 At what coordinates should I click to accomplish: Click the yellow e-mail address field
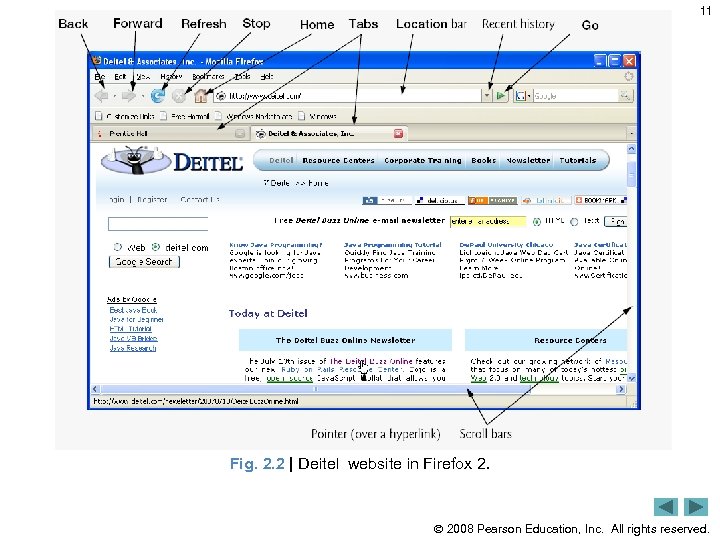[488, 222]
